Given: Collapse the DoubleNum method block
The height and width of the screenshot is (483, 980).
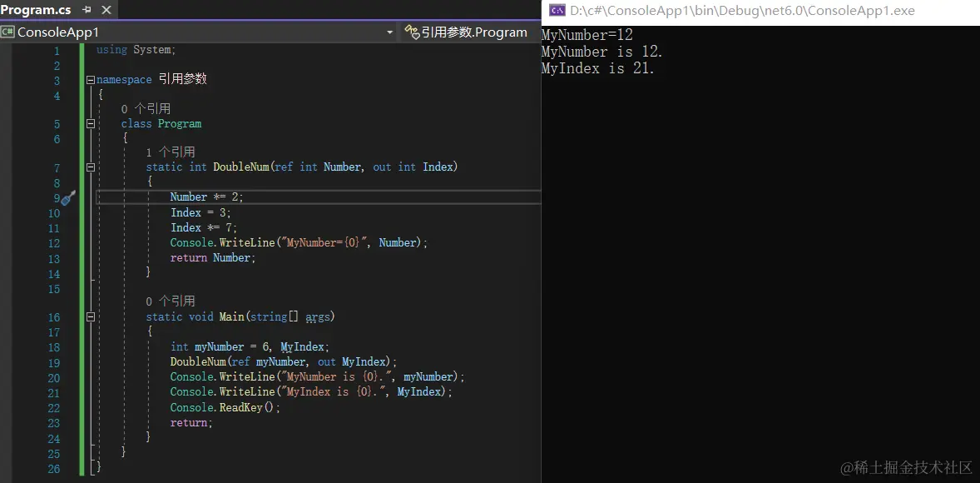Looking at the screenshot, I should coord(91,167).
